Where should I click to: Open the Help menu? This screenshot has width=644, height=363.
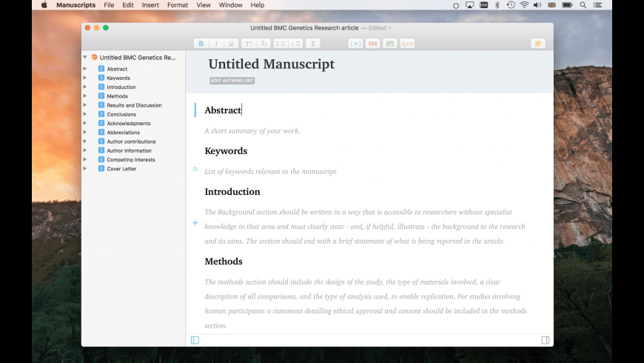pyautogui.click(x=257, y=5)
